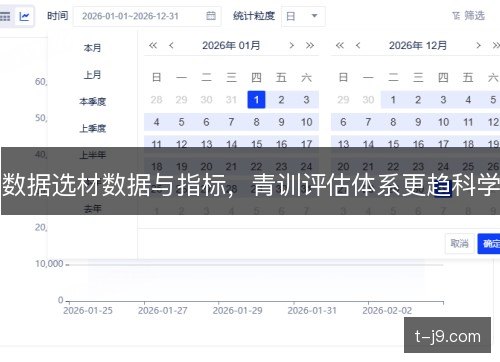Select January 10 in left calendar
The width and height of the screenshot is (500, 362).
(306, 122)
